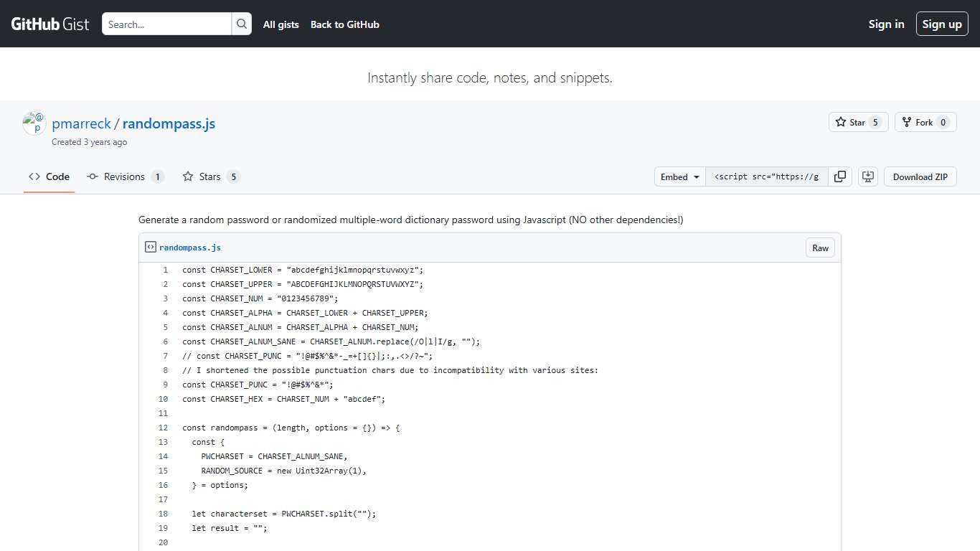
Task: Click the code file icon beside randompass.js
Action: 150,247
